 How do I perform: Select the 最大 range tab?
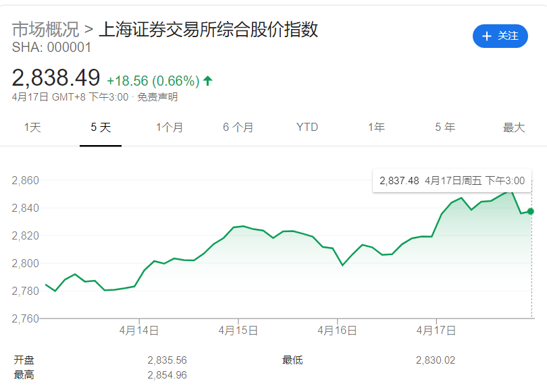514,128
